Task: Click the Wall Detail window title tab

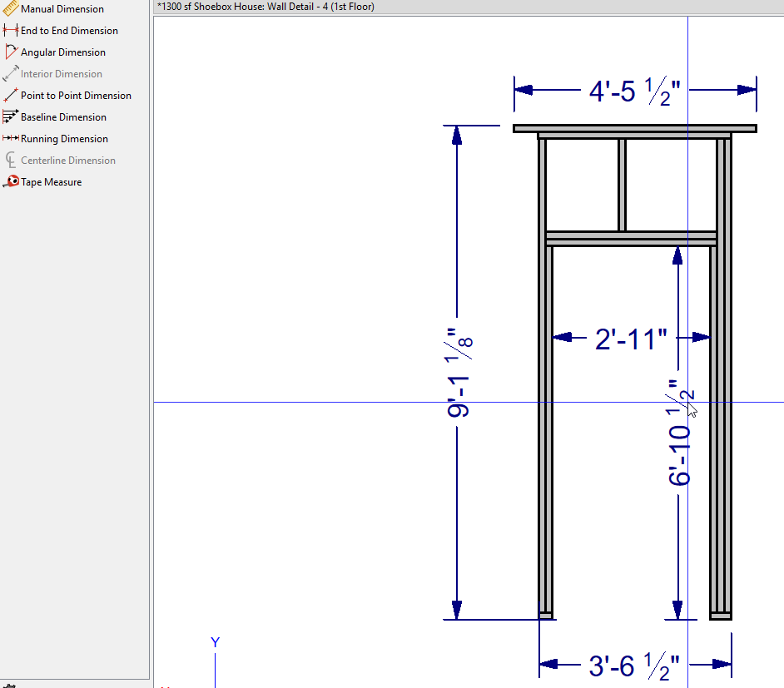Action: pyautogui.click(x=266, y=7)
